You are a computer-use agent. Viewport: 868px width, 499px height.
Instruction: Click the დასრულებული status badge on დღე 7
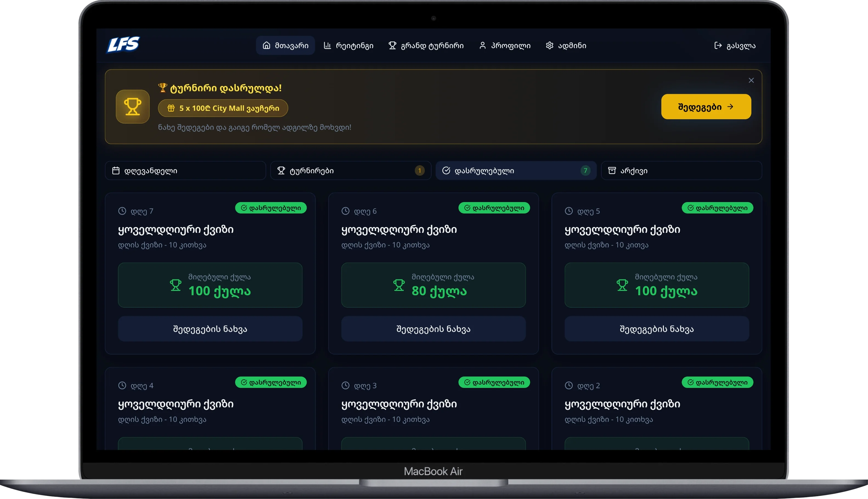tap(270, 208)
